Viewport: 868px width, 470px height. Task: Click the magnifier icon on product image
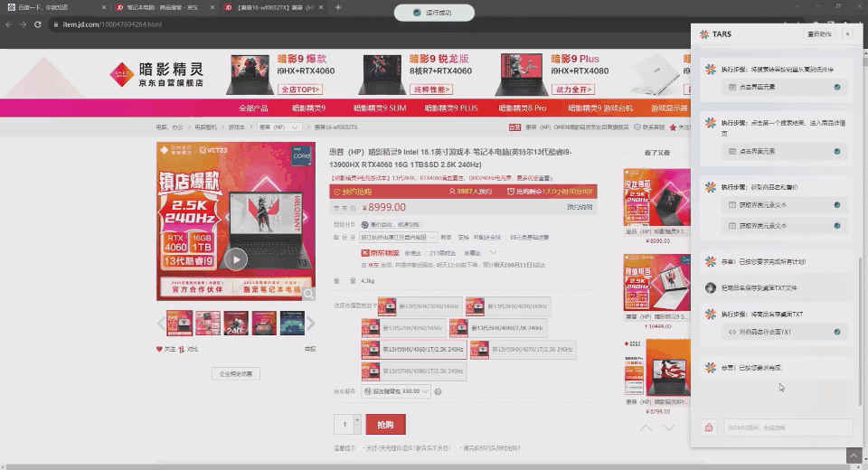pos(309,294)
